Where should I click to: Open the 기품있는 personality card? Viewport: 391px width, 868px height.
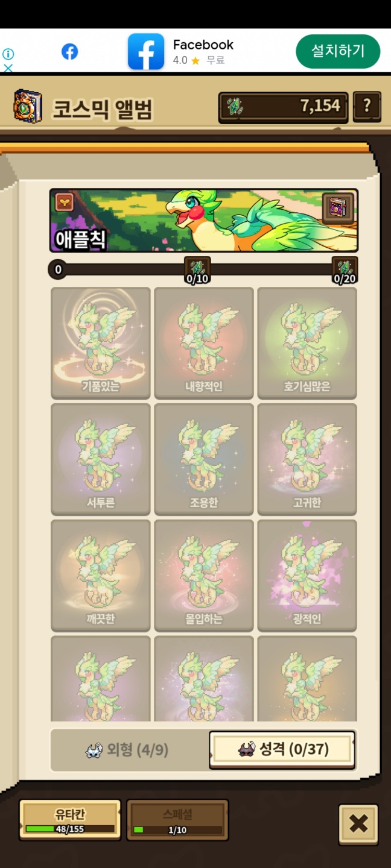(101, 343)
